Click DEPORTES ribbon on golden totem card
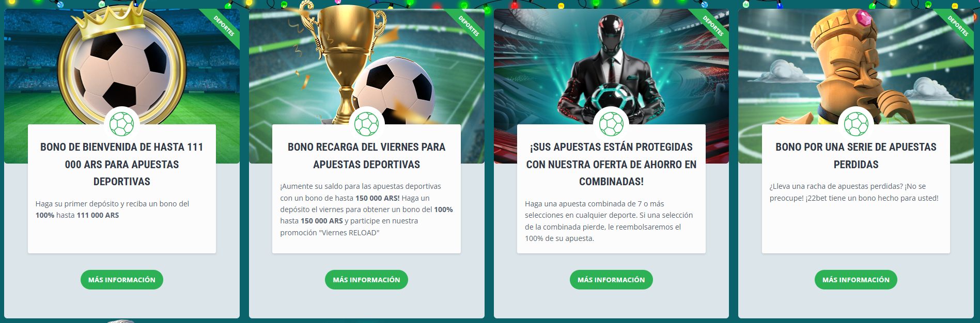The image size is (980, 323). point(958,26)
